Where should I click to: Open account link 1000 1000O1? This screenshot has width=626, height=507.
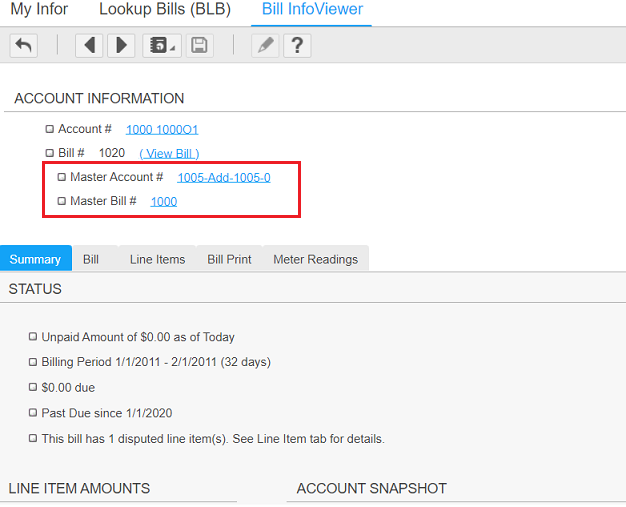click(162, 129)
